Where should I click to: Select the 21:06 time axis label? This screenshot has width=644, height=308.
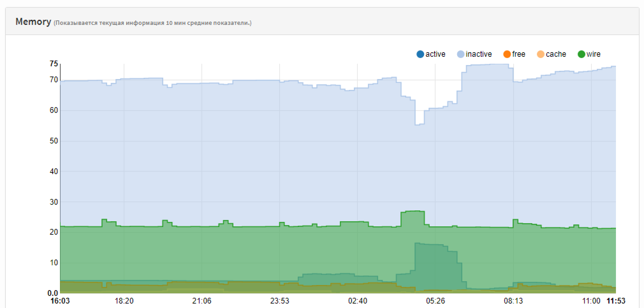[202, 301]
